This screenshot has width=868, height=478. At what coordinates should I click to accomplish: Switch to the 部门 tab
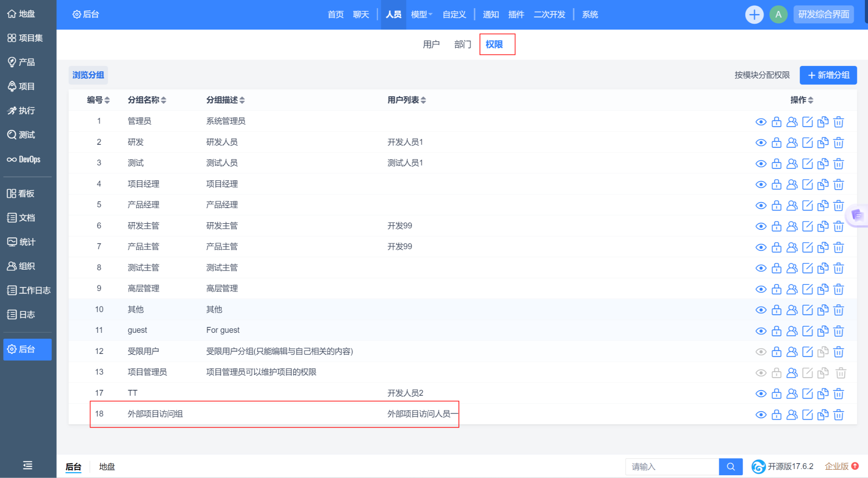tap(462, 44)
